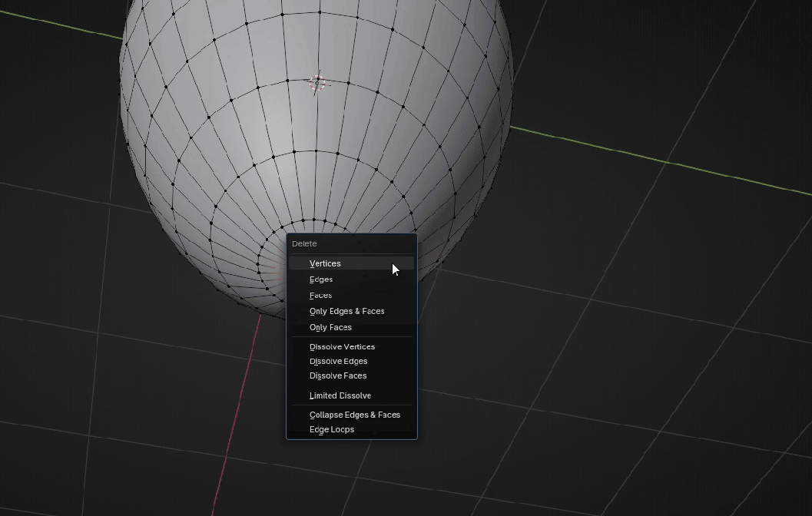Select the vertex immediately left of 3D cursor
Image resolution: width=812 pixels, height=516 pixels.
[287, 81]
